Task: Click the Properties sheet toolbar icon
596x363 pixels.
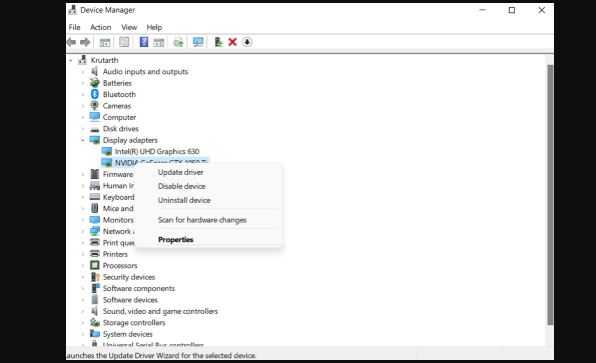Action: point(124,42)
